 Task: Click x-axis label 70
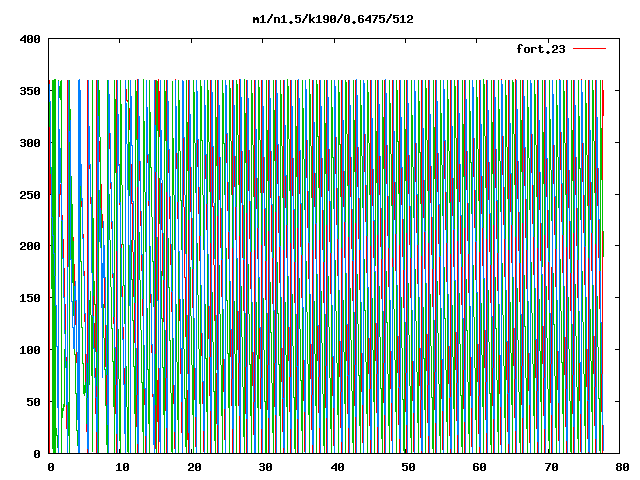click(x=551, y=467)
